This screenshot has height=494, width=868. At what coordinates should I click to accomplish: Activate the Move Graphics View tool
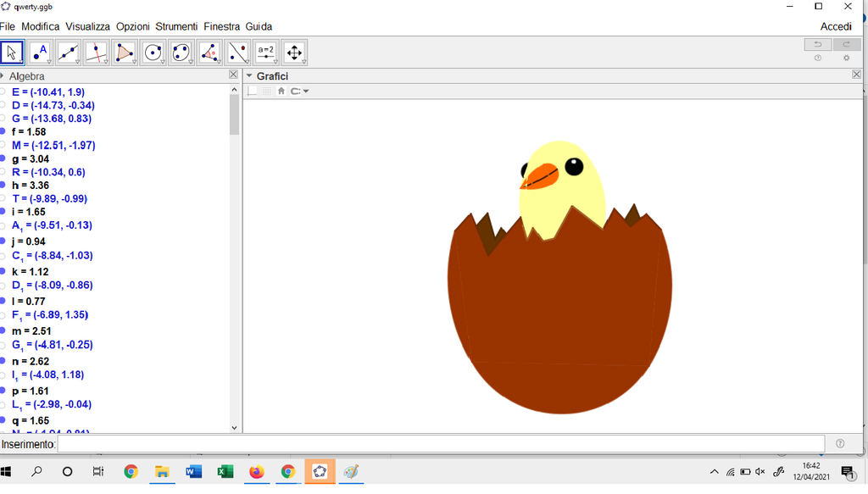294,53
